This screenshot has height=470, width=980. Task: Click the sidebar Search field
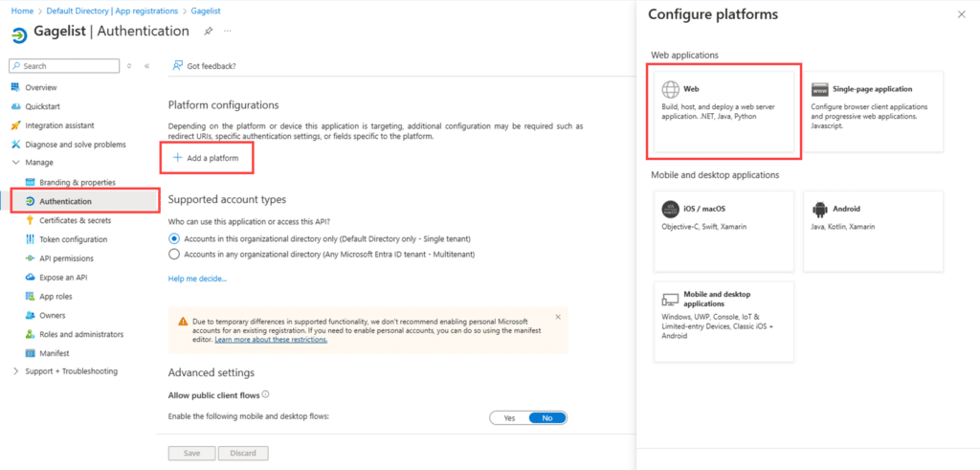[67, 66]
